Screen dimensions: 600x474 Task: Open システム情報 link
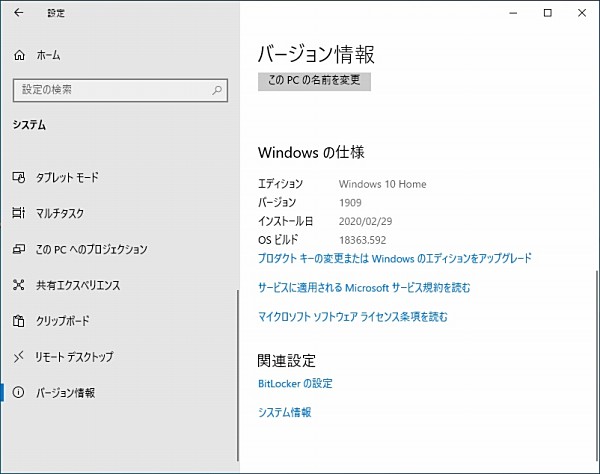point(285,412)
